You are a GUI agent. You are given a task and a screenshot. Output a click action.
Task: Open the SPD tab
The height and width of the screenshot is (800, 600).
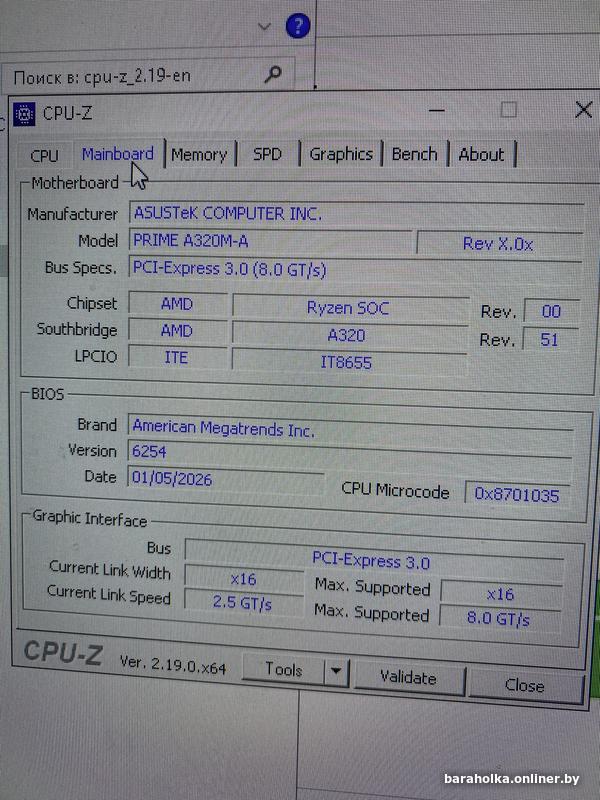(268, 154)
